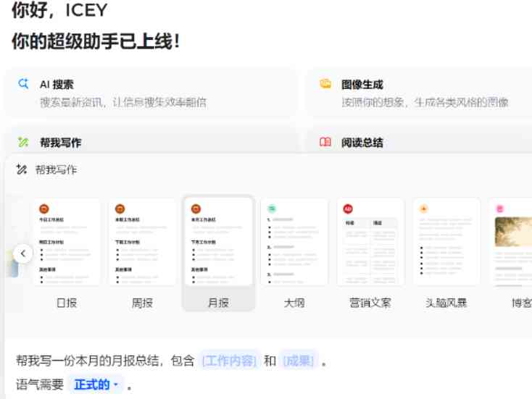Choose the 头脑风暴 template
Screen dimensions: 532x399
pos(446,242)
